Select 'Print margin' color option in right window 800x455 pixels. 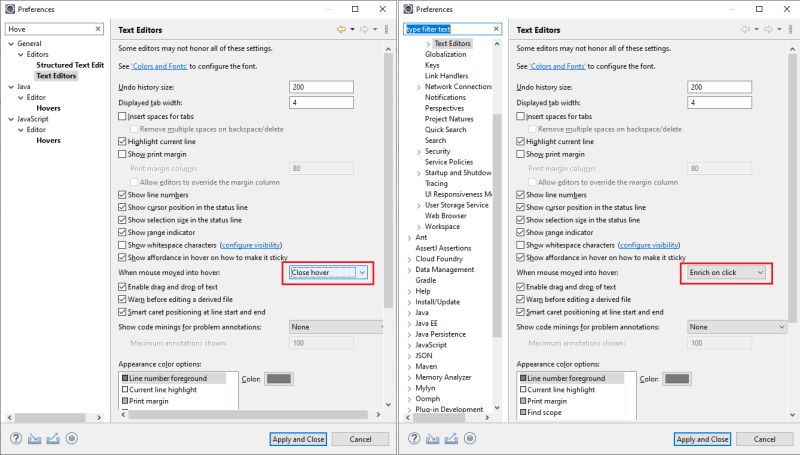click(x=546, y=401)
